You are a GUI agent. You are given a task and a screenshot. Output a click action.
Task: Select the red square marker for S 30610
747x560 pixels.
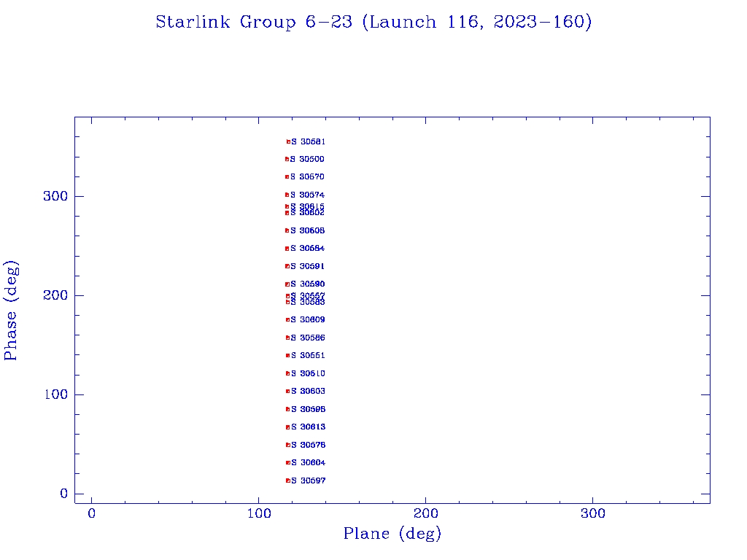click(x=287, y=373)
